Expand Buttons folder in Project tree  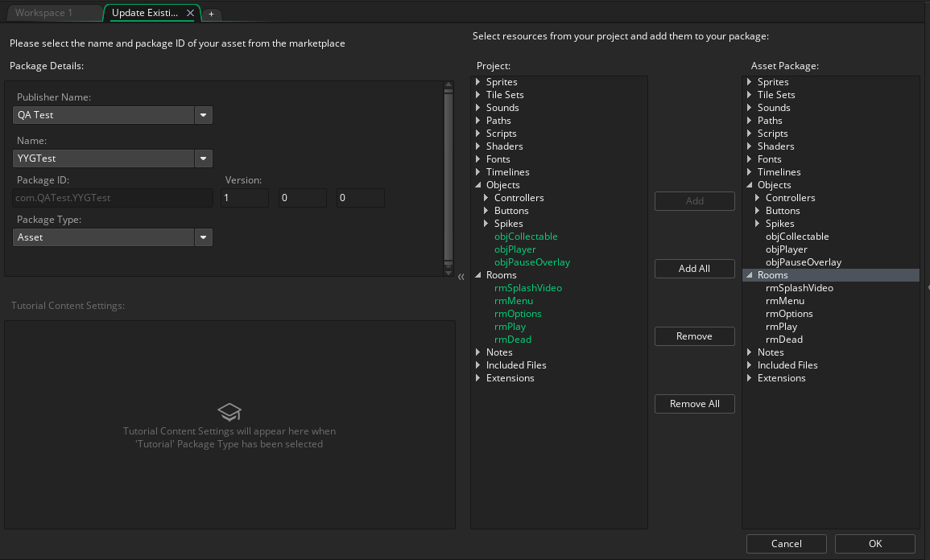tap(486, 210)
